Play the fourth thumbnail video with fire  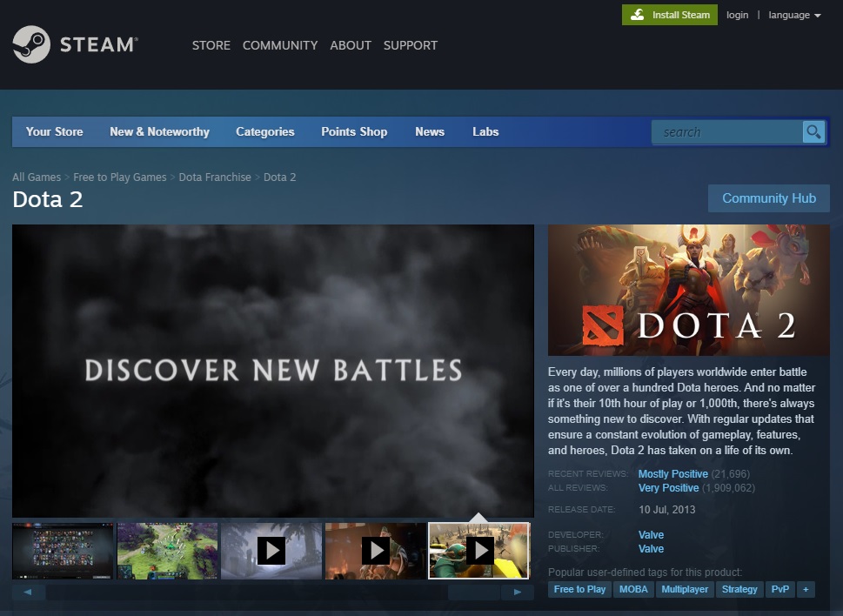pos(376,551)
